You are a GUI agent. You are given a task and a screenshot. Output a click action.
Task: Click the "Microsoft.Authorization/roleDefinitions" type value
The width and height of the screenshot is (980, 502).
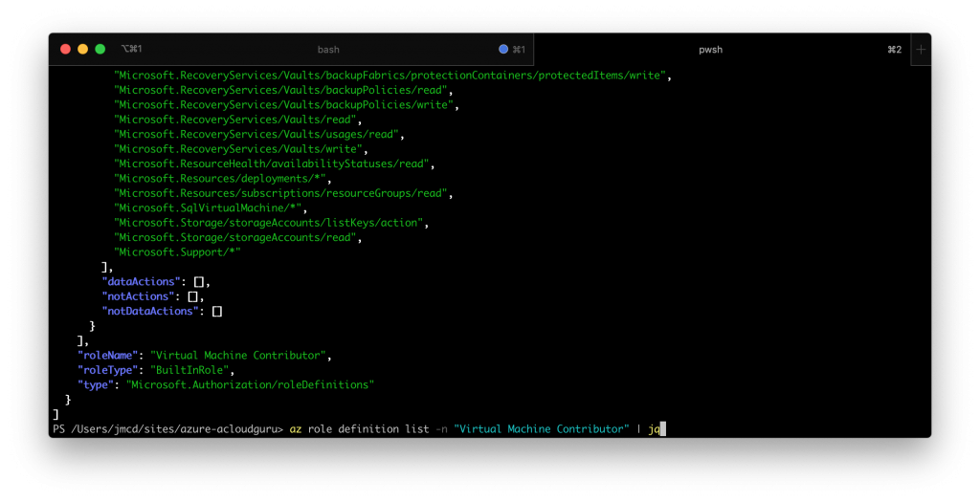pyautogui.click(x=243, y=384)
